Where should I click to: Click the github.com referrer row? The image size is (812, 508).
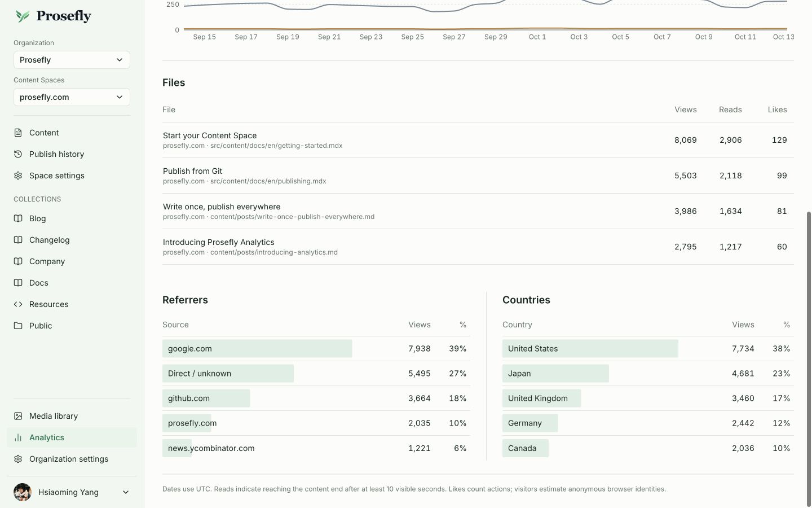pyautogui.click(x=316, y=398)
